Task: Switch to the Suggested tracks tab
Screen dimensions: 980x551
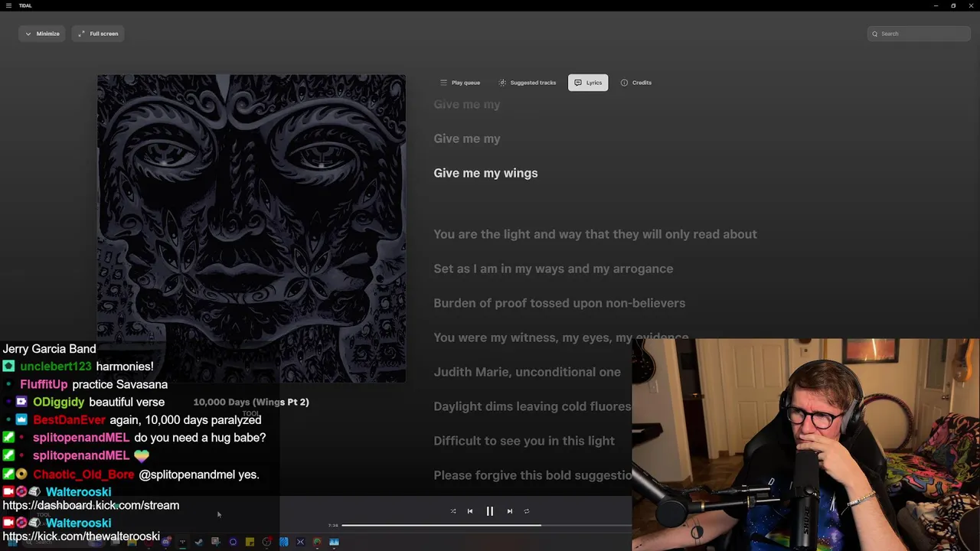Action: coord(527,83)
